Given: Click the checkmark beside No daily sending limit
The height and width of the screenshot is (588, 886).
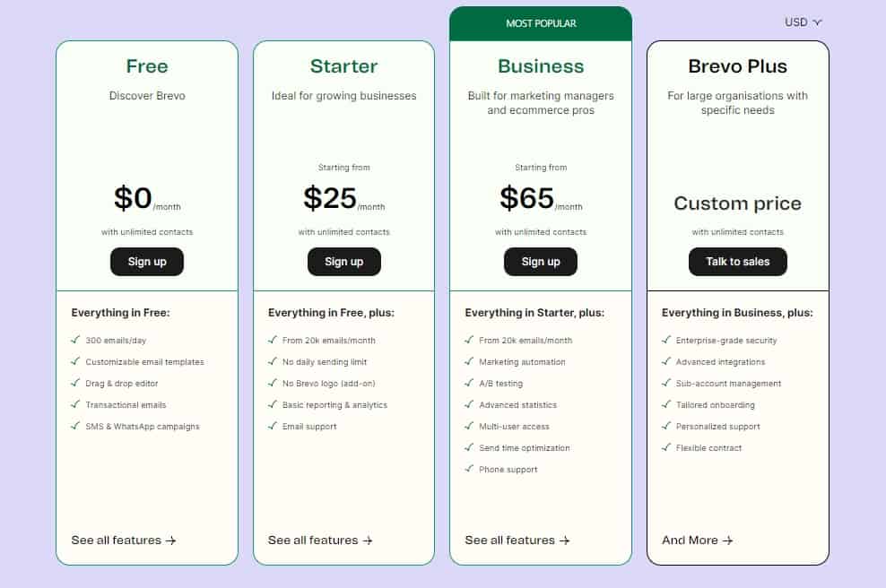Looking at the screenshot, I should pyautogui.click(x=273, y=361).
